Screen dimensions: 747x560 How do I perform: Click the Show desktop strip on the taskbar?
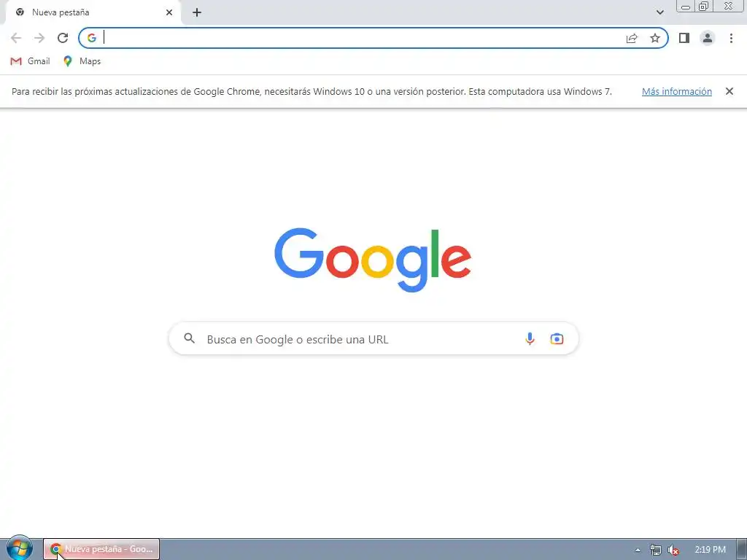(x=742, y=550)
